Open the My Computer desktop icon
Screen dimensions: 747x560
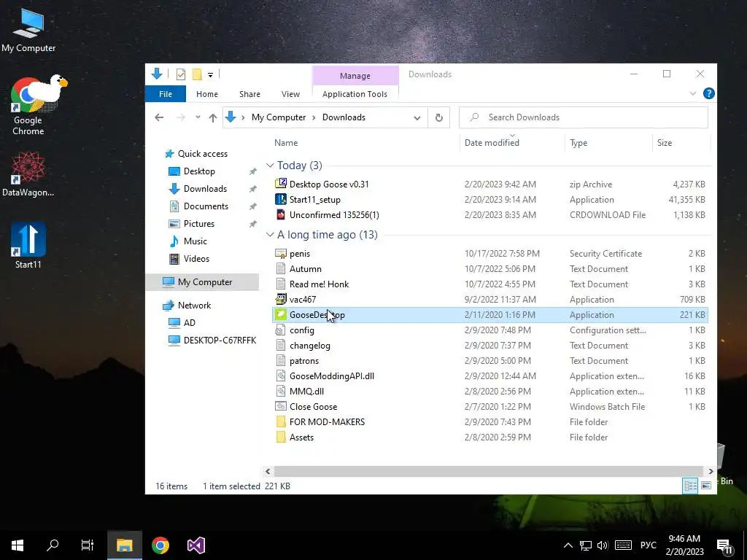pyautogui.click(x=28, y=29)
